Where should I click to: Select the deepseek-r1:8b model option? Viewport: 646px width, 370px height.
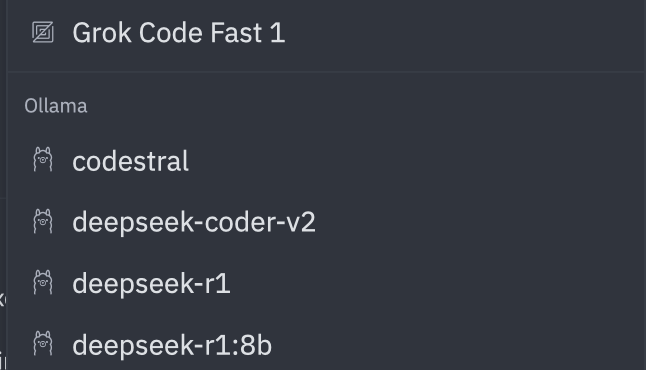pos(326,344)
